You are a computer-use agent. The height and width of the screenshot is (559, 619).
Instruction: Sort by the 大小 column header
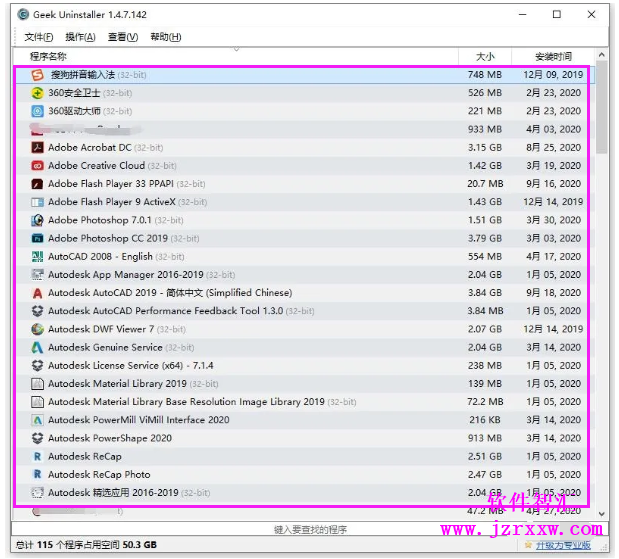485,56
